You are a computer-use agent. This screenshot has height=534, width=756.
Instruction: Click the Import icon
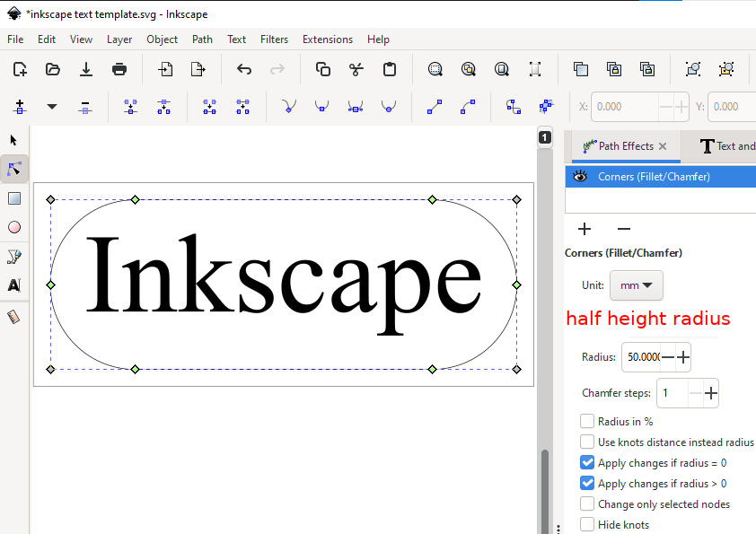(x=165, y=69)
